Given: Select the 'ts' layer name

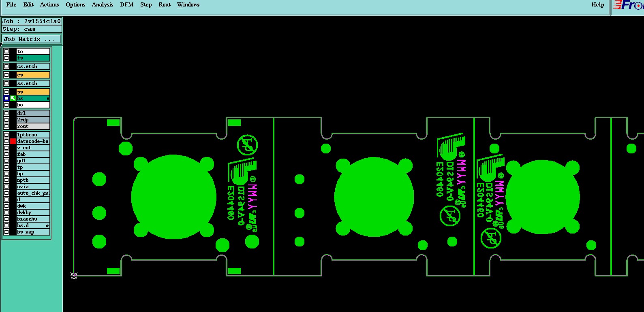Looking at the screenshot, I should tap(33, 58).
